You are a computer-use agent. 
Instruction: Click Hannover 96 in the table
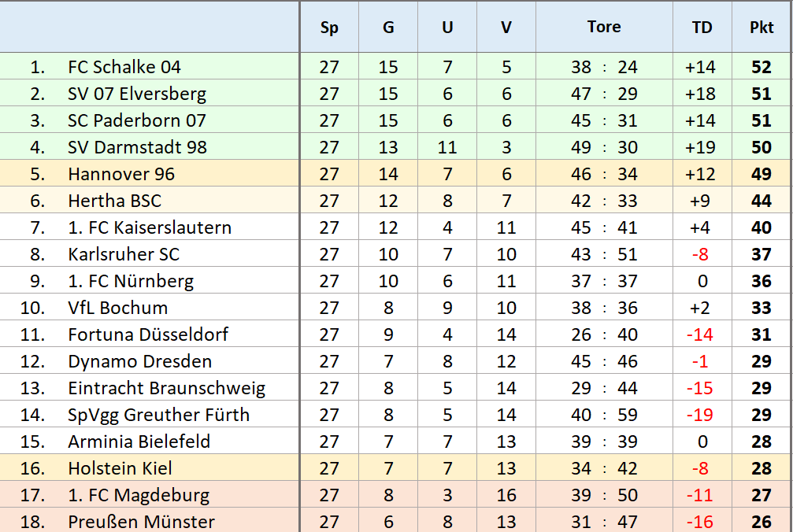[x=121, y=174]
